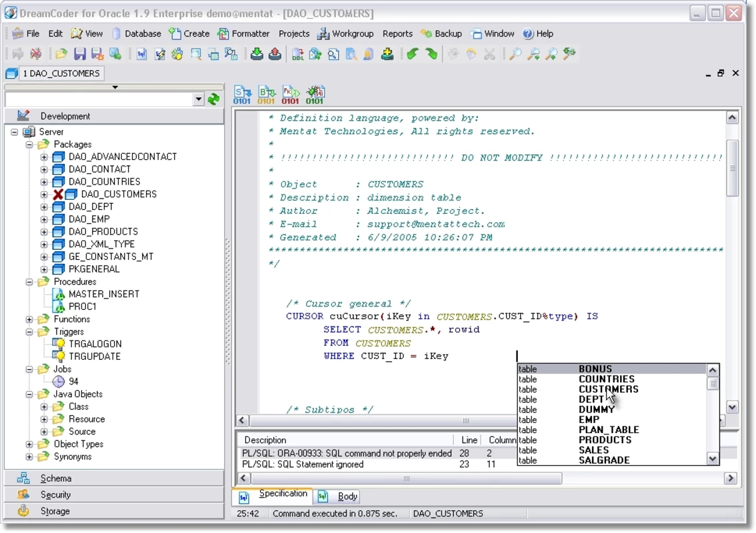Click the compile specification S 0101 icon
The image size is (756, 533).
[242, 95]
